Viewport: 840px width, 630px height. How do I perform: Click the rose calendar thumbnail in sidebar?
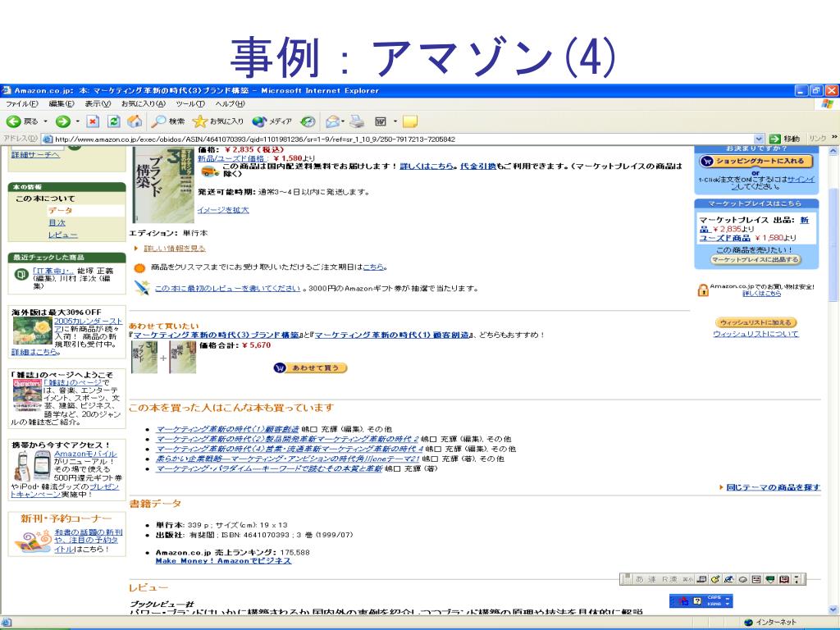tap(32, 331)
